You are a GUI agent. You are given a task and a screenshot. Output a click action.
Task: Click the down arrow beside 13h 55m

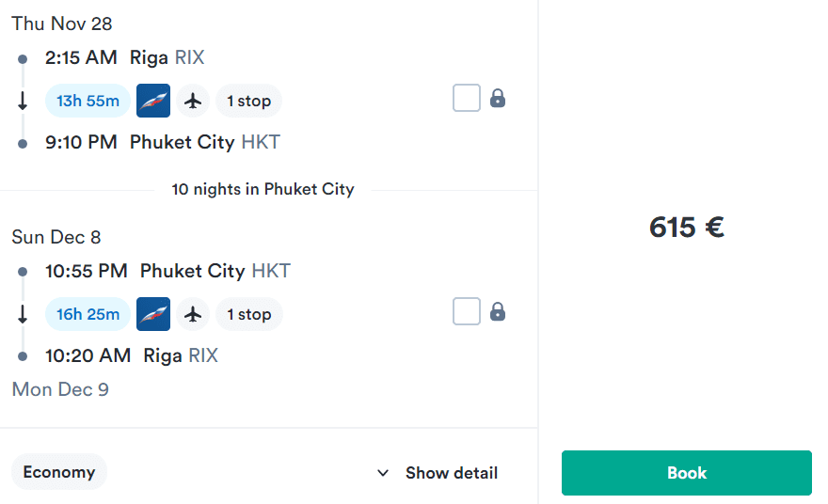tap(23, 101)
